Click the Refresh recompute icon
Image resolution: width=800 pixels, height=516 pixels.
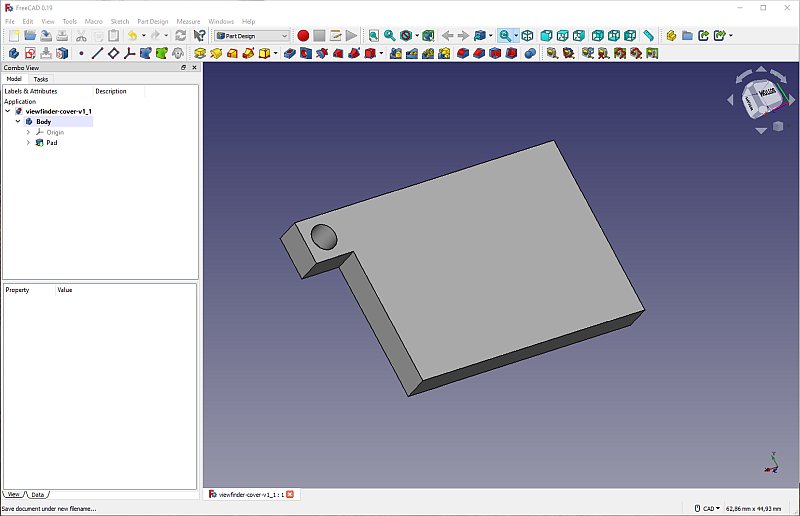(x=181, y=36)
